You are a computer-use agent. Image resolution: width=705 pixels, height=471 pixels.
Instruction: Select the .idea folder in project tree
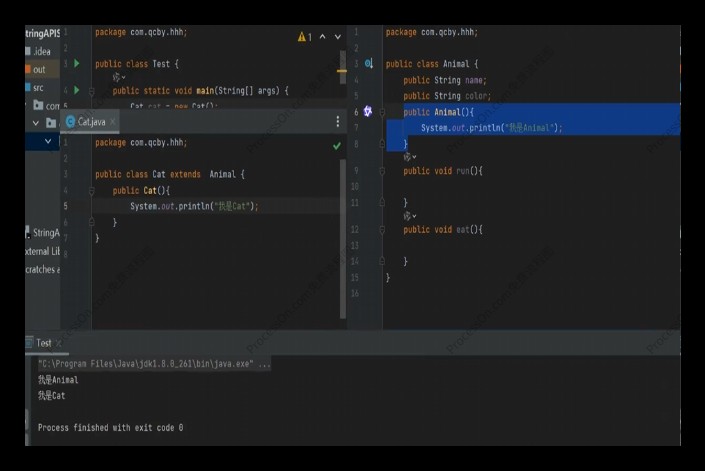point(42,51)
